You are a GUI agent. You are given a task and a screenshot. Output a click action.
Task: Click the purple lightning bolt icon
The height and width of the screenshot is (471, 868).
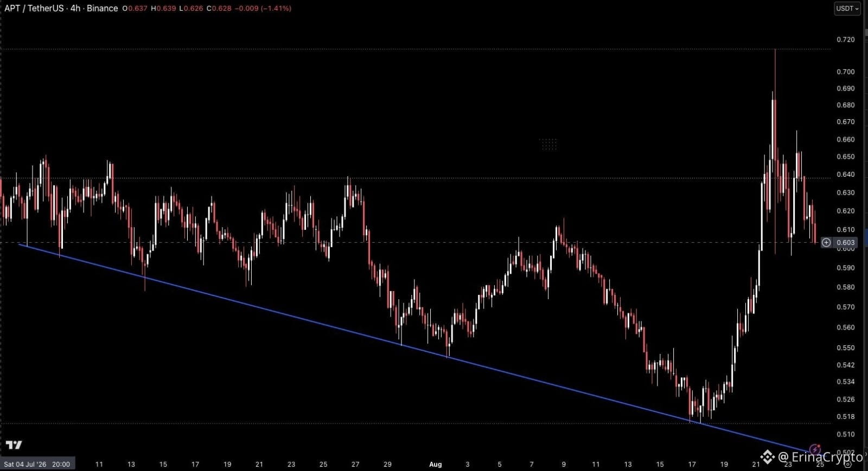(814, 449)
